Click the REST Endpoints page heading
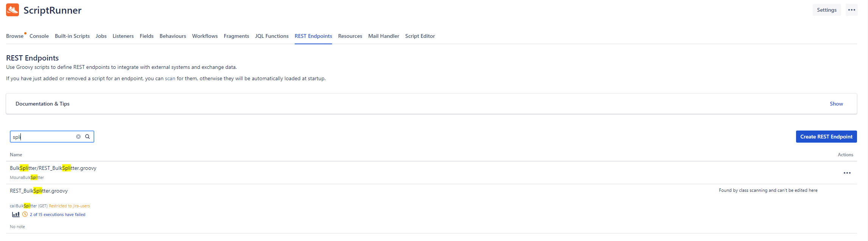The width and height of the screenshot is (868, 241). 33,58
